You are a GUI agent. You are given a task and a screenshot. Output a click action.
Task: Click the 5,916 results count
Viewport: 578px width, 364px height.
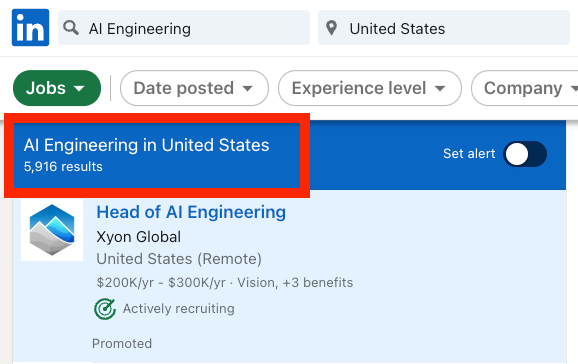[63, 167]
